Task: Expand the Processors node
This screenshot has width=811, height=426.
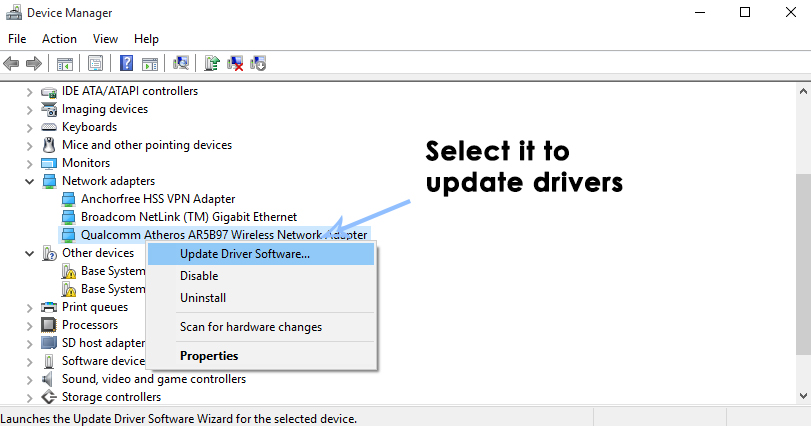Action: (29, 326)
